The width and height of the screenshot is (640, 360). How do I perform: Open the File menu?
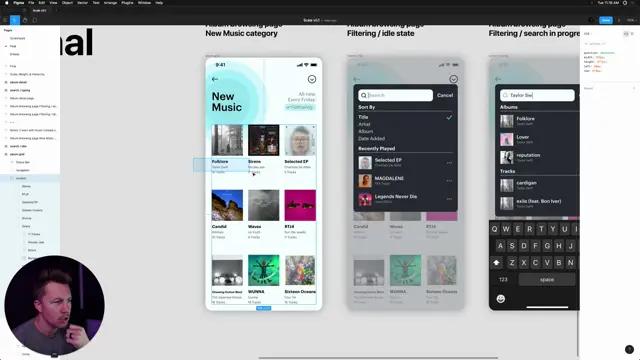pos(31,3)
